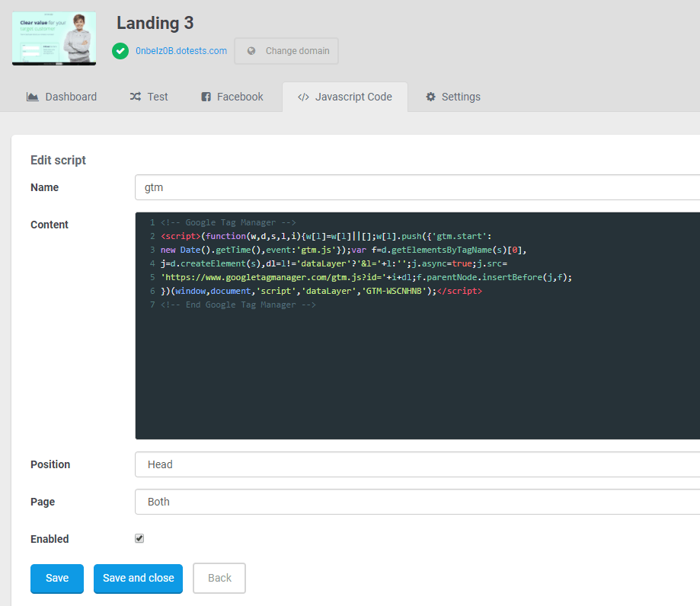Open the Dashboard tab
Screen dimensions: 700x606
tap(62, 97)
